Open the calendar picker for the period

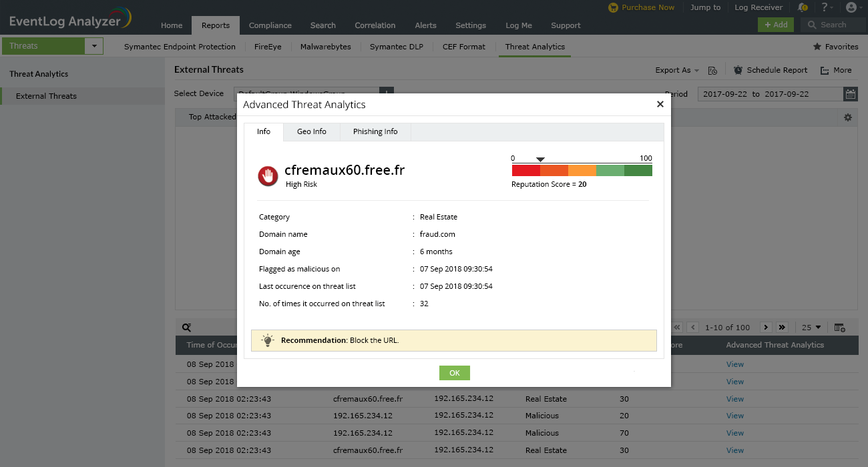(851, 93)
